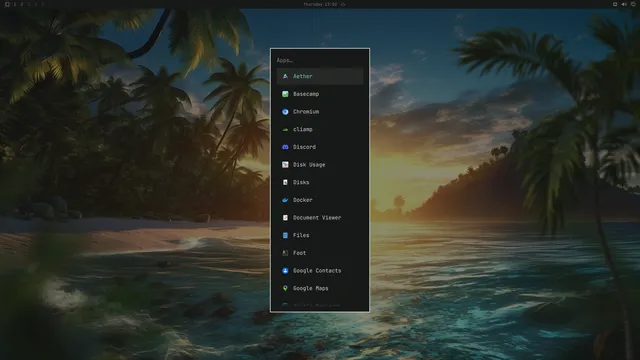640x360 pixels.
Task: Click the Thursday clock in top bar
Action: [x=320, y=4]
